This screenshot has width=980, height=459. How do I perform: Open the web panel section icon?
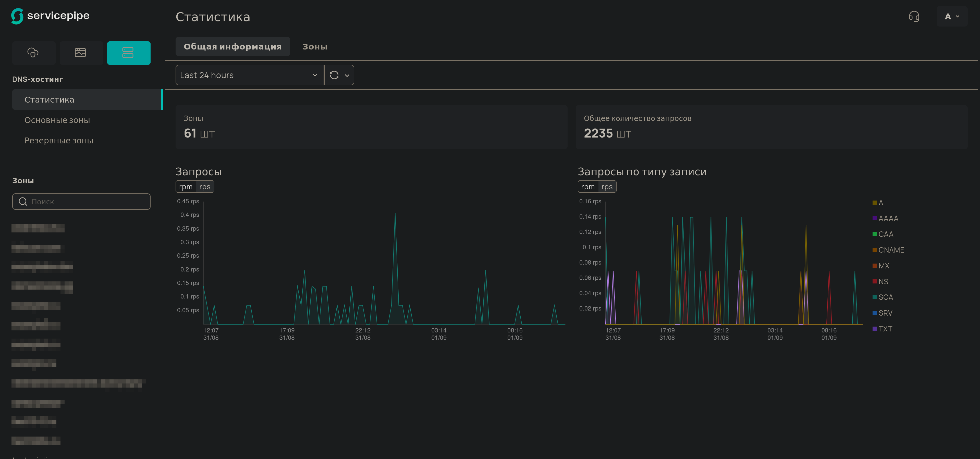click(80, 53)
